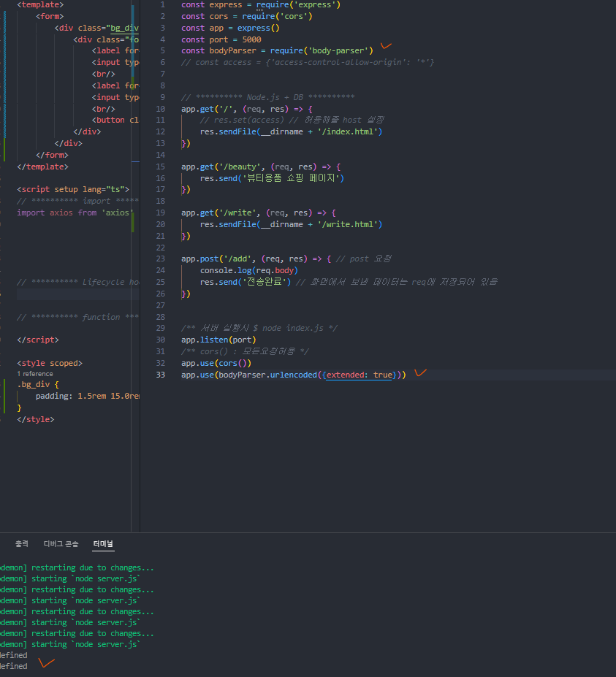This screenshot has width=616, height=677.
Task: Click the app.listen(port) line
Action: (x=218, y=340)
